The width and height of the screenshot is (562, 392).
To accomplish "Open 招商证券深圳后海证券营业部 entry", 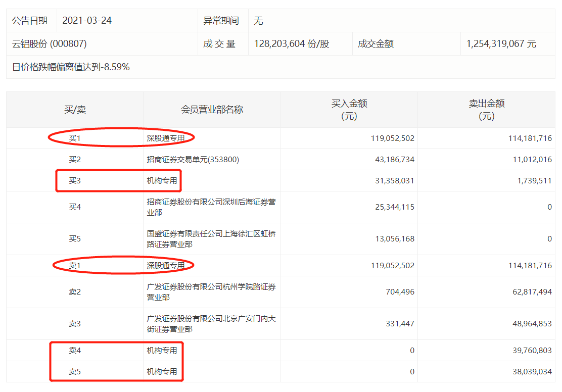I will [211, 207].
